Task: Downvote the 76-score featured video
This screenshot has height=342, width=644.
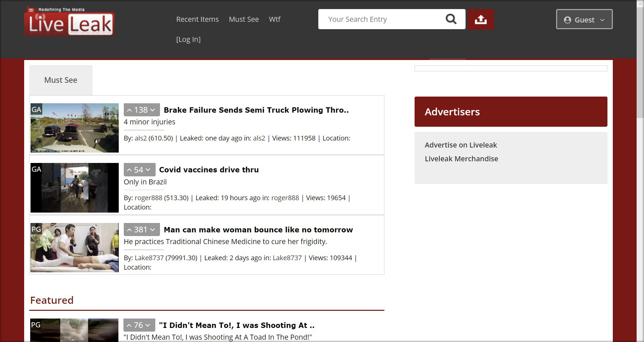Action: pyautogui.click(x=148, y=325)
